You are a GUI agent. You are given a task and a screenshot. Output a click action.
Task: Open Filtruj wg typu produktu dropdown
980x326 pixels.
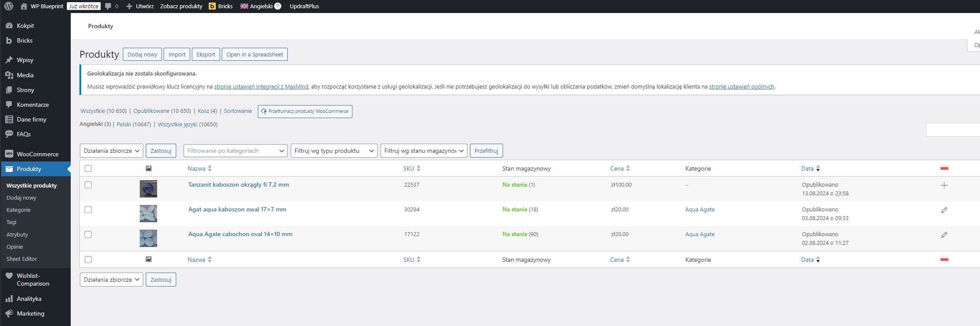point(334,151)
